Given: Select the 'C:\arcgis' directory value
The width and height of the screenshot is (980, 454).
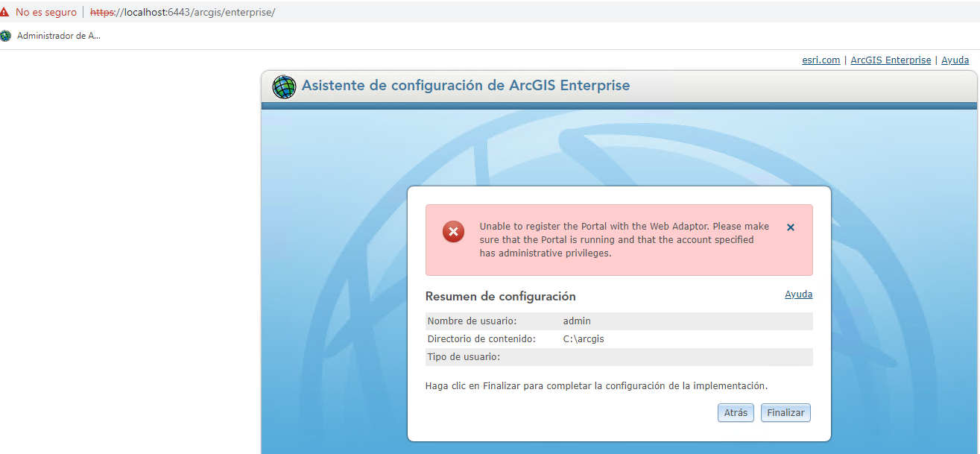Looking at the screenshot, I should coord(584,338).
